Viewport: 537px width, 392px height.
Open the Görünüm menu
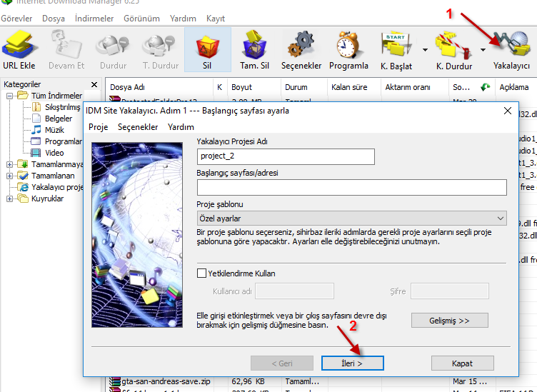pyautogui.click(x=142, y=19)
